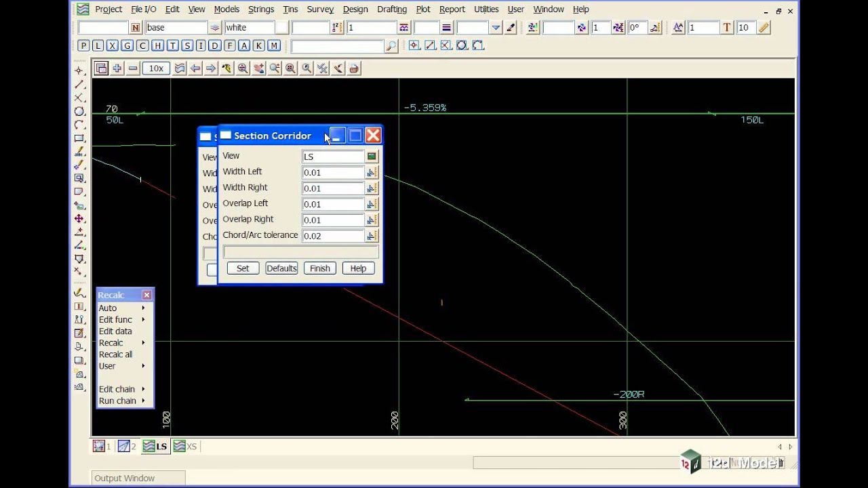Click the left arrow pan icon in view toolbar
This screenshot has height=488, width=868.
point(195,68)
